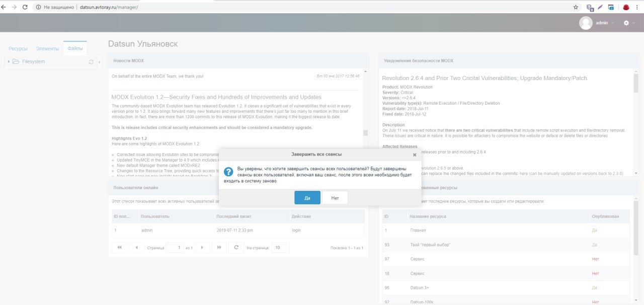Go back in browser history
The width and height of the screenshot is (644, 305).
click(4, 7)
